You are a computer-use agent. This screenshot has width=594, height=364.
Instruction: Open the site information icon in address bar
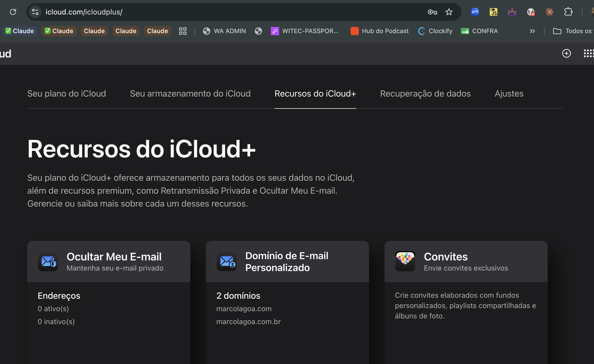pyautogui.click(x=35, y=12)
